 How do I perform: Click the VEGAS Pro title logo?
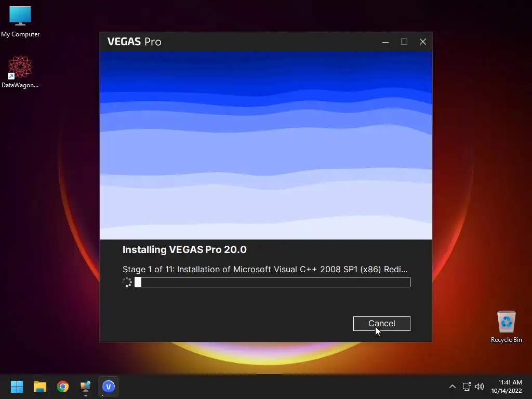pos(135,42)
